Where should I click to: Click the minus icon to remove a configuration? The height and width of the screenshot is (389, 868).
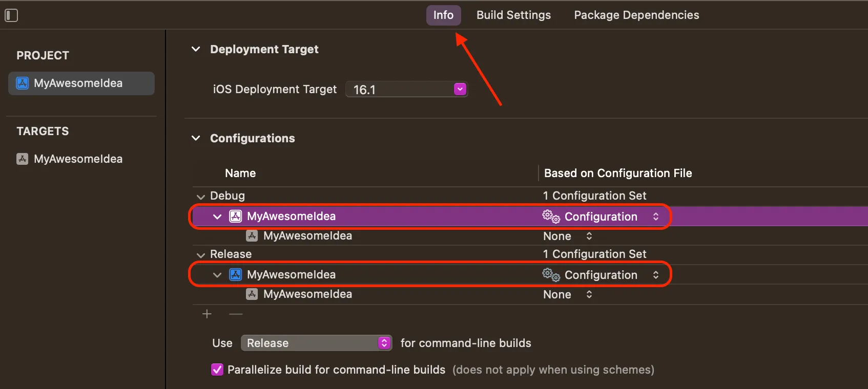235,313
